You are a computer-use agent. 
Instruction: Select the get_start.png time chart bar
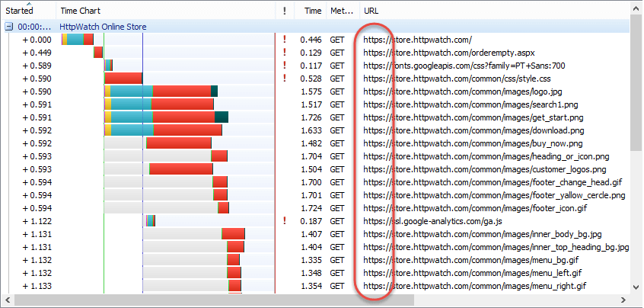click(x=167, y=117)
